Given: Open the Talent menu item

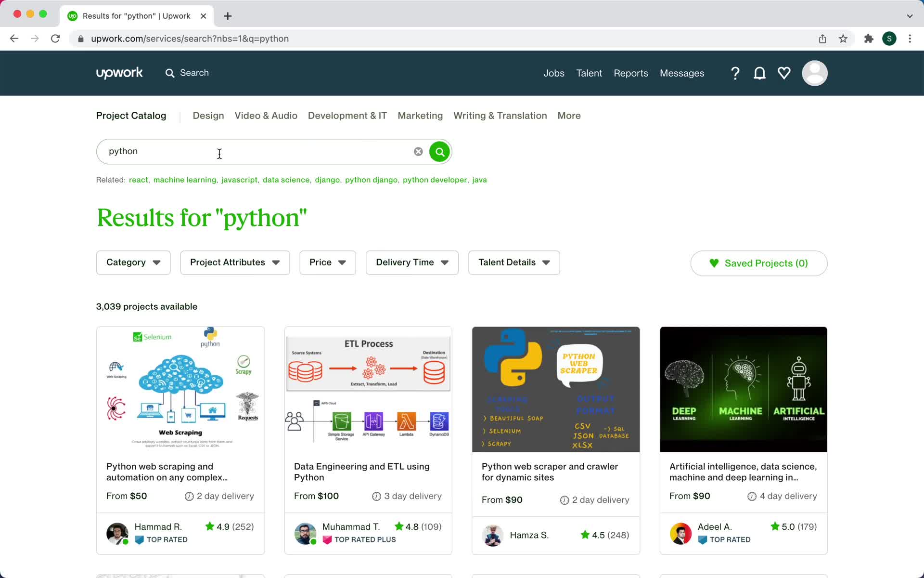Looking at the screenshot, I should click(x=589, y=73).
